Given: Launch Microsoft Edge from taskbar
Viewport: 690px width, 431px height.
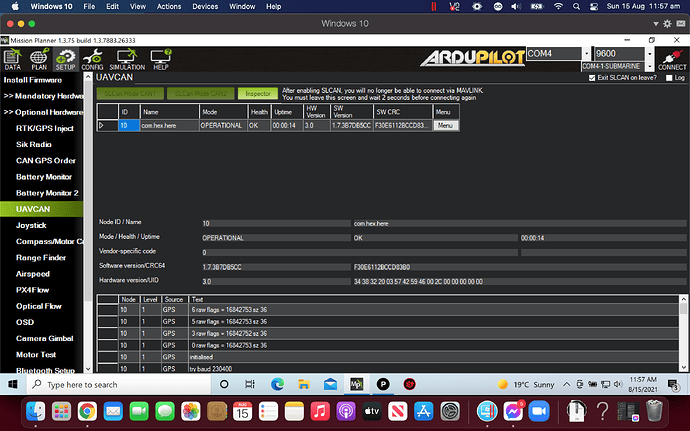Looking at the screenshot, I should [277, 384].
